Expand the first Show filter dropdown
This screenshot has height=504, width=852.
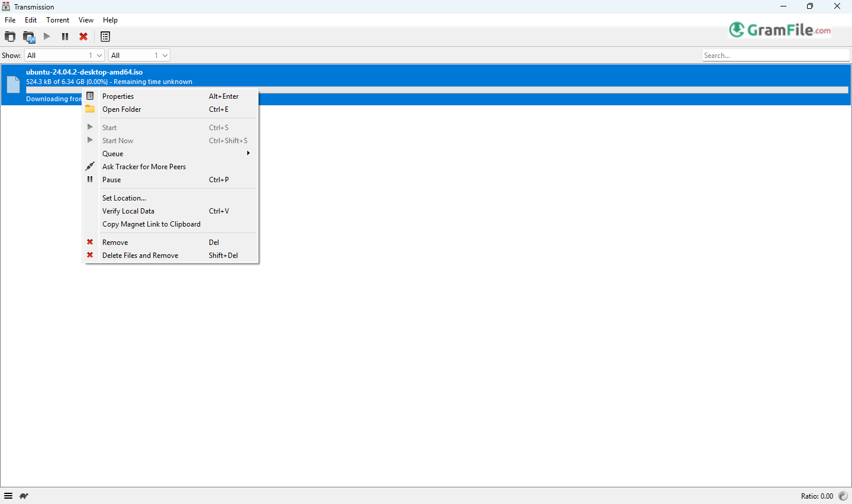point(64,55)
